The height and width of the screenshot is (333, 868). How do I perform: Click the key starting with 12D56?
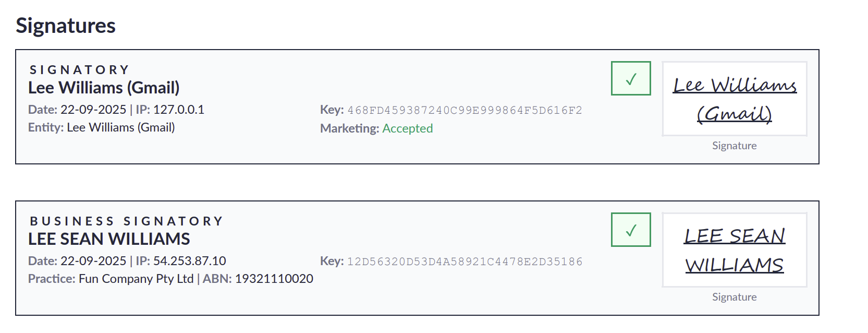click(464, 261)
